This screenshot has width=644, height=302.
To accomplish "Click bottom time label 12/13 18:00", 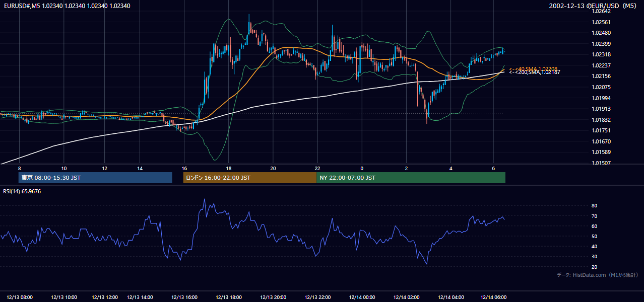I will click(228, 297).
